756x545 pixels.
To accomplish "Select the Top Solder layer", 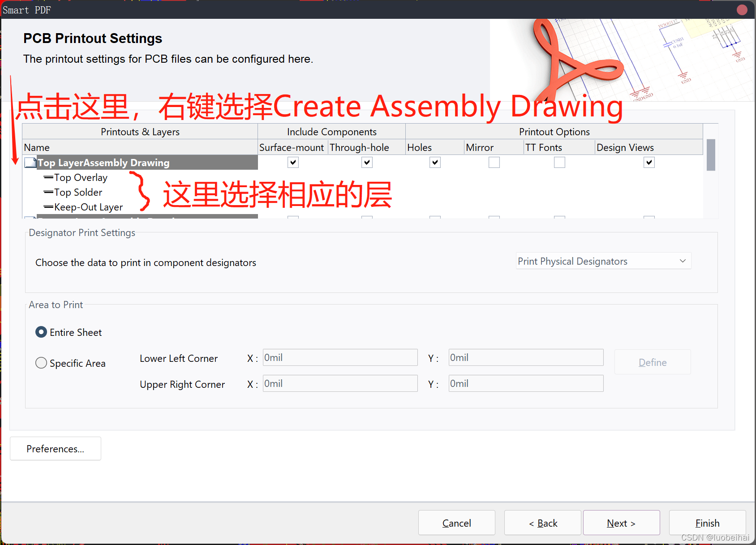I will click(x=78, y=192).
